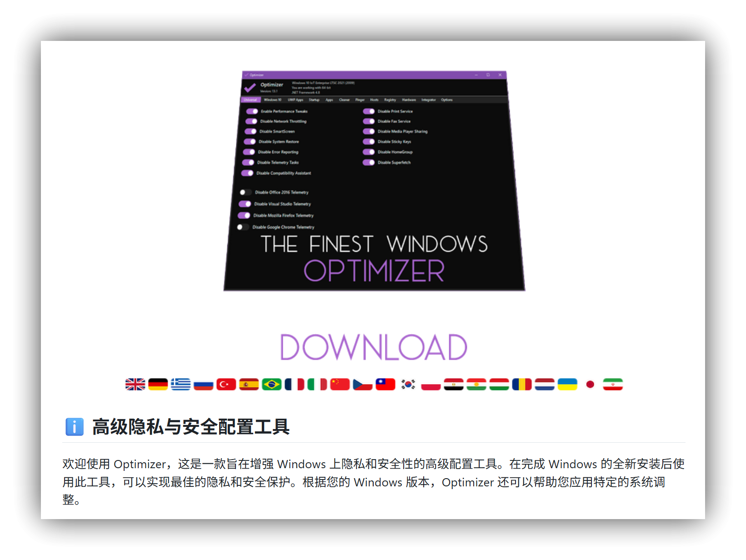The height and width of the screenshot is (560, 746).
Task: Choose the Italian flag icon
Action: 317,385
